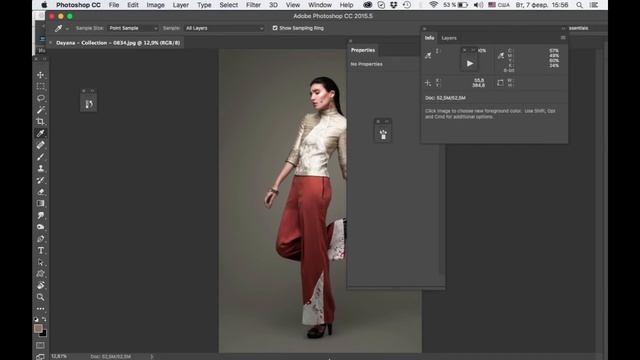This screenshot has width=640, height=360.
Task: Switch to the Layers tab
Action: [x=449, y=38]
